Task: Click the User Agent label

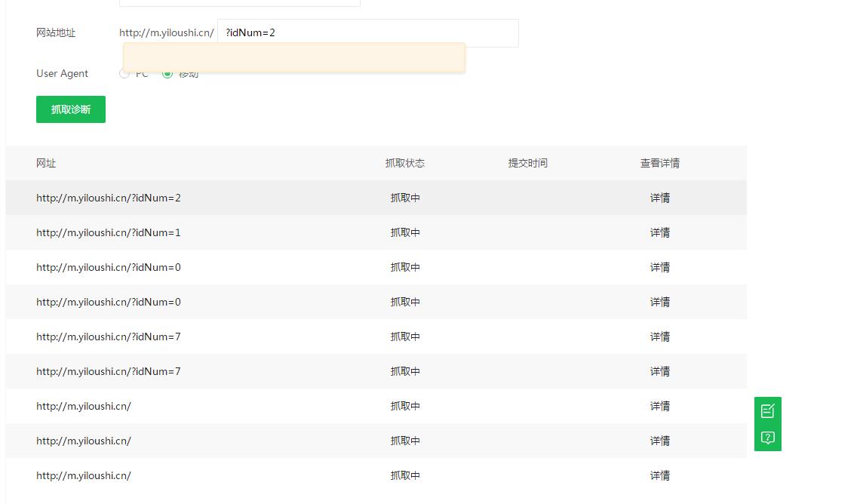Action: (x=62, y=74)
